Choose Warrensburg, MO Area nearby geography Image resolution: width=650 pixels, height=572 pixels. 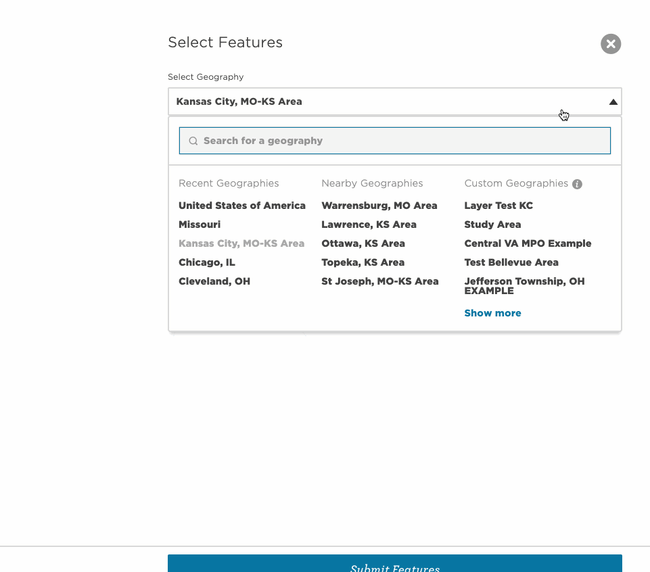pyautogui.click(x=379, y=206)
